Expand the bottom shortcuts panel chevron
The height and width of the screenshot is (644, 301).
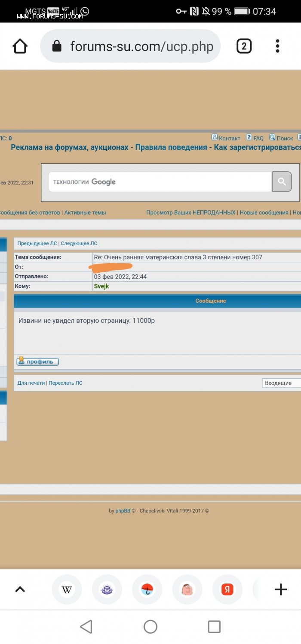[20, 589]
